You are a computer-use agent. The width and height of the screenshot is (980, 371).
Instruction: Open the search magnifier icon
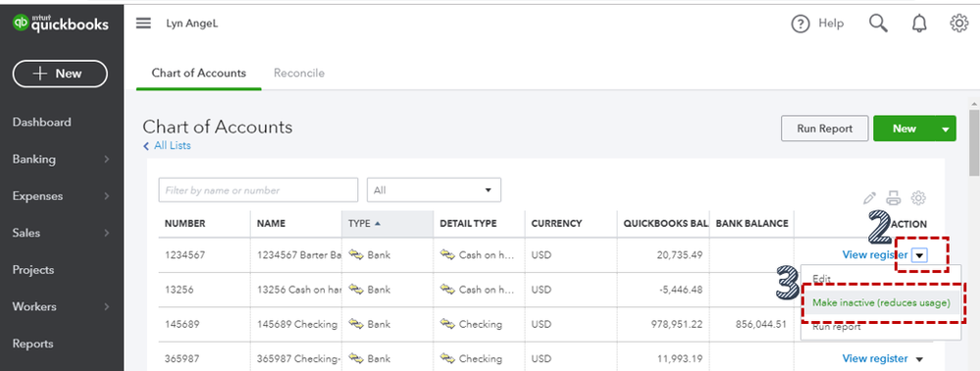tap(878, 24)
